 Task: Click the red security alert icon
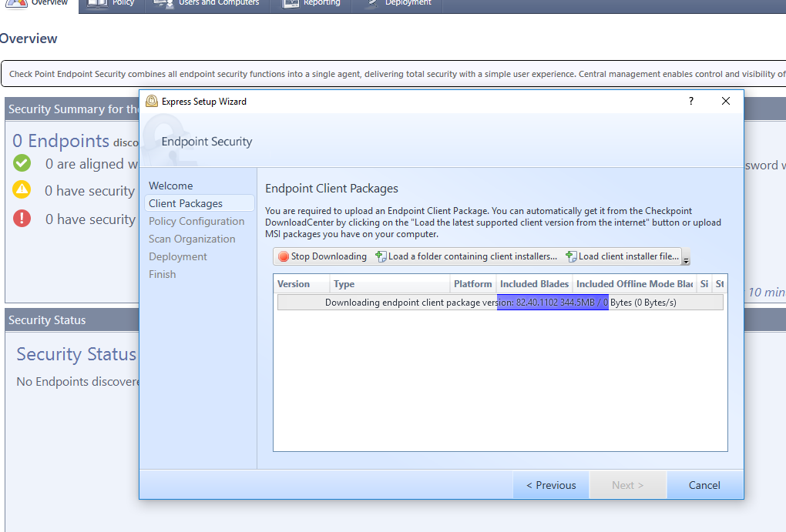point(21,219)
